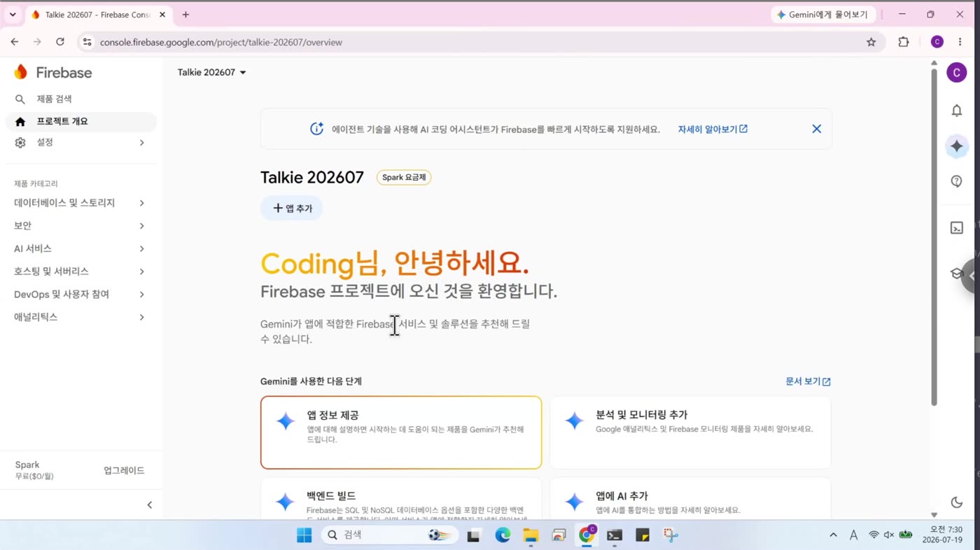Open the Snipping Tool on the taskbar
Viewport: 980px width, 550px height.
coord(671,535)
